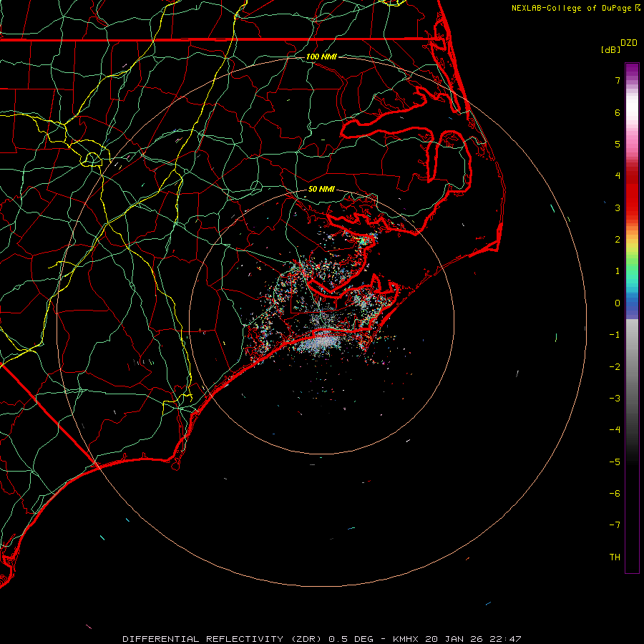Click the -4 dB tick label on the scale
This screenshot has width=644, height=644.
pyautogui.click(x=615, y=430)
